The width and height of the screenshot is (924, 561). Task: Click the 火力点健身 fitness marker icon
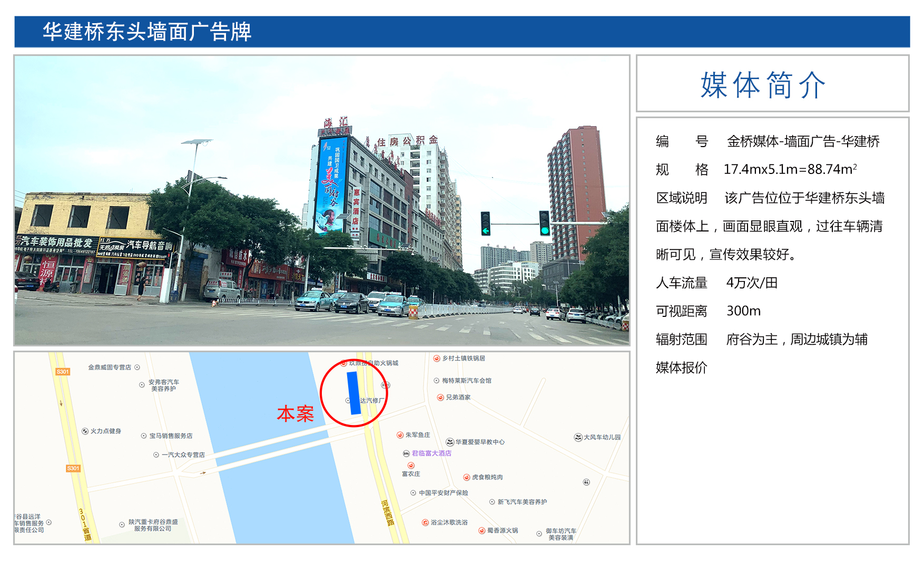[x=85, y=431]
